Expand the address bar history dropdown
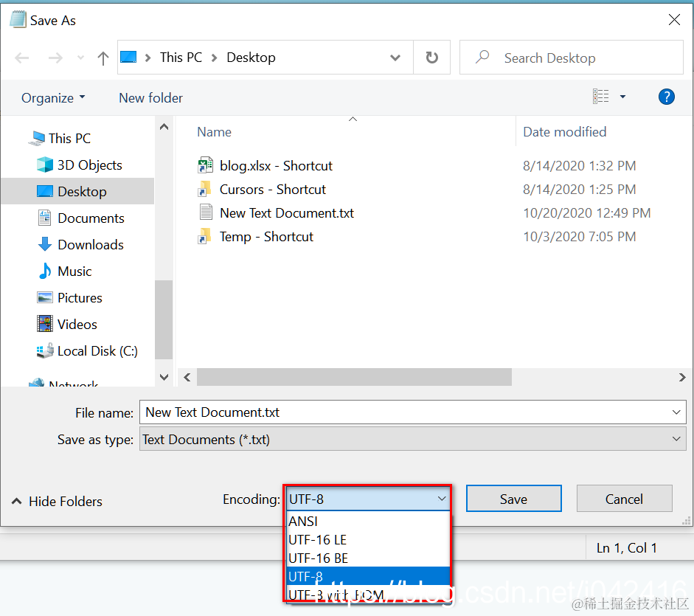This screenshot has height=616, width=694. tap(395, 58)
